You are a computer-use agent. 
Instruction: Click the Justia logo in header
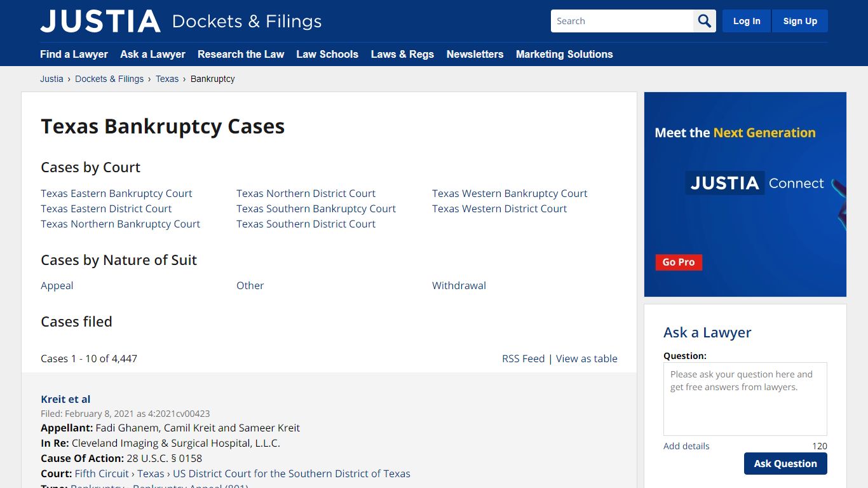pyautogui.click(x=100, y=21)
